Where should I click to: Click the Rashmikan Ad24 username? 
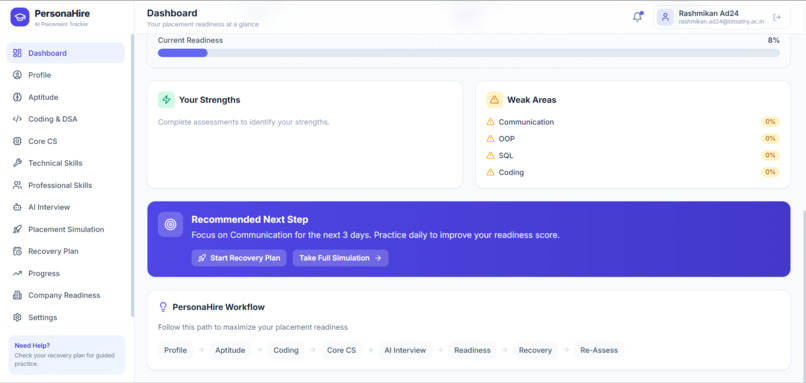coord(708,13)
